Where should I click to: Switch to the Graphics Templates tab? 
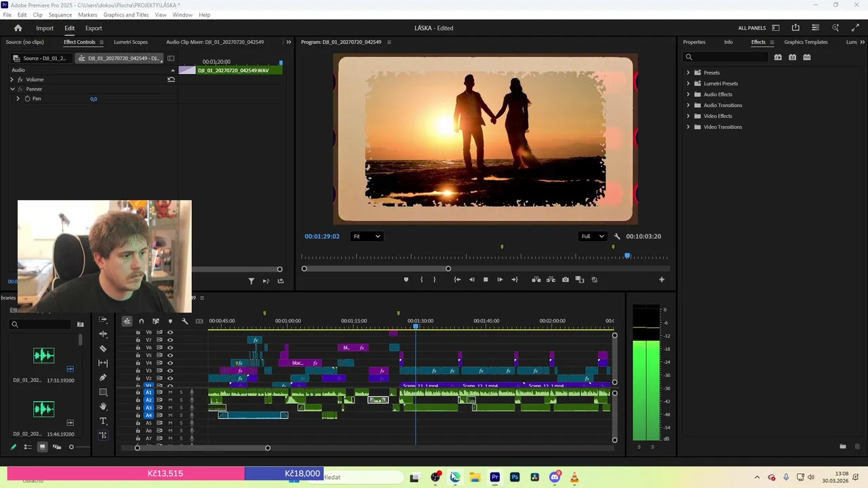click(806, 42)
